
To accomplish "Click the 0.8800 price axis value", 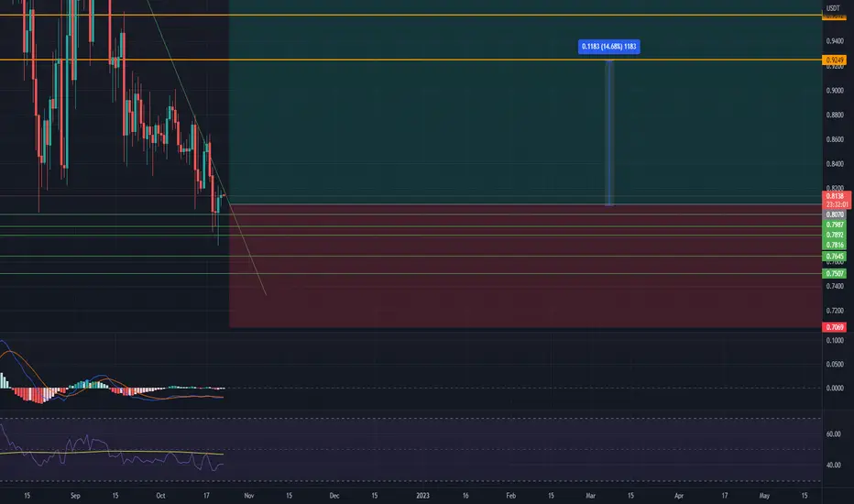I will [x=835, y=115].
